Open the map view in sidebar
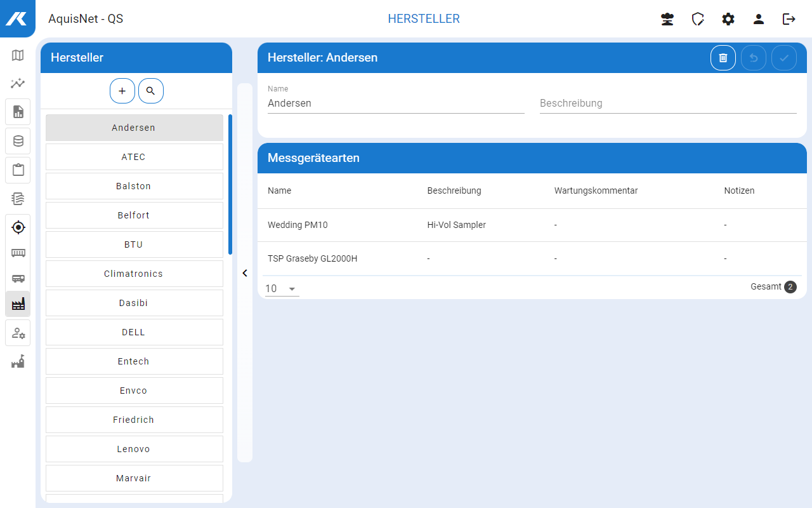Screen dimensions: 812x508 18,55
